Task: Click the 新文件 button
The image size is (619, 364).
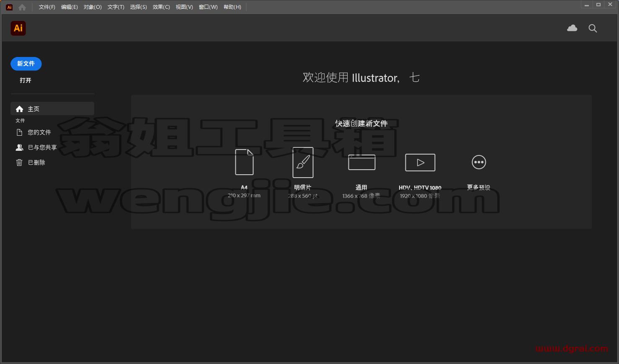Action: click(26, 64)
